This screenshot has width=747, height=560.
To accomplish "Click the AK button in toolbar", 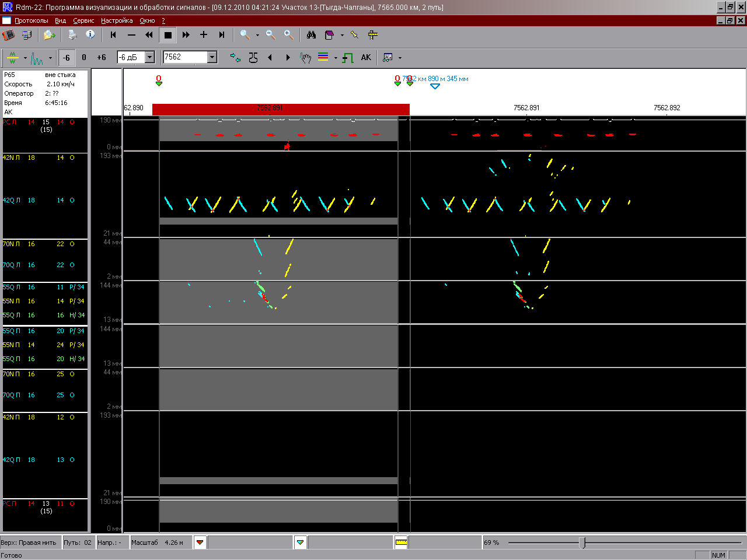I will click(366, 58).
